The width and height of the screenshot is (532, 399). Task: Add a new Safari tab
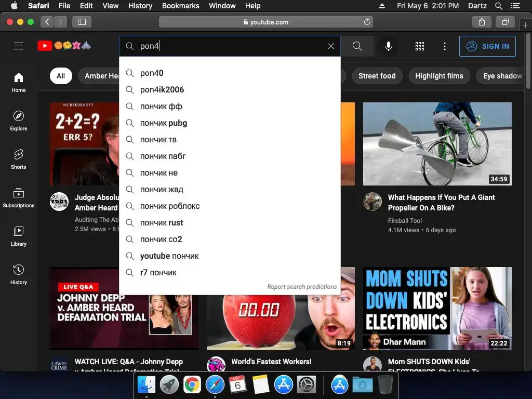tap(525, 25)
